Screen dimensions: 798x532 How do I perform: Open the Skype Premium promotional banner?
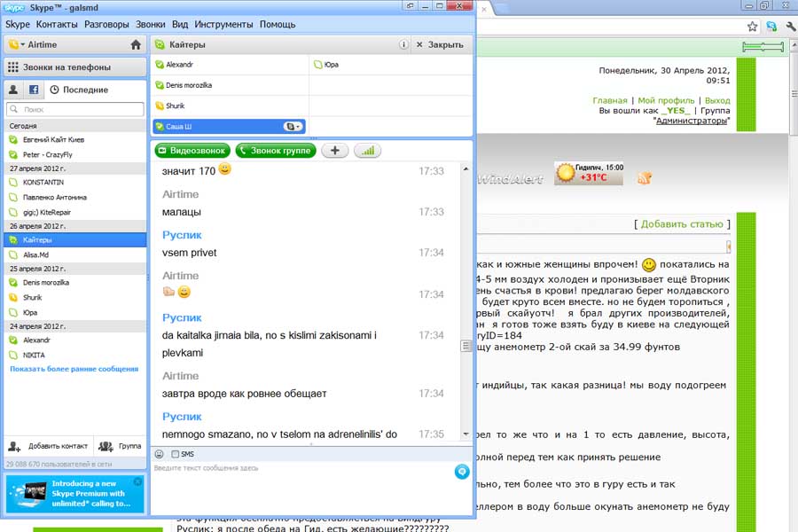coord(75,493)
